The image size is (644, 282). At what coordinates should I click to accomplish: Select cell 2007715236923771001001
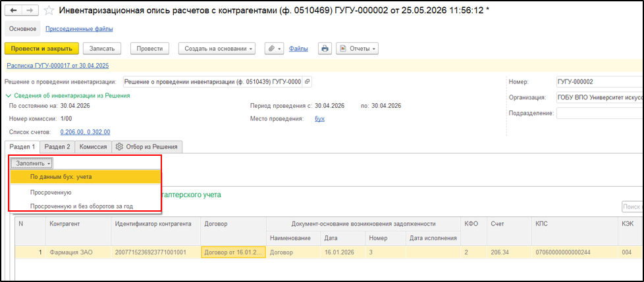pyautogui.click(x=155, y=252)
